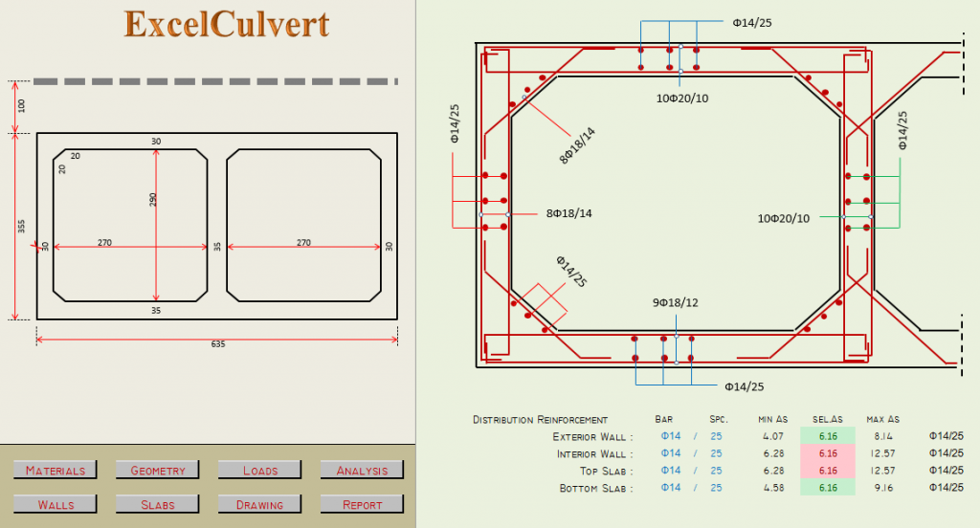Click the 10Φ20/10 label under top slab

[681, 99]
